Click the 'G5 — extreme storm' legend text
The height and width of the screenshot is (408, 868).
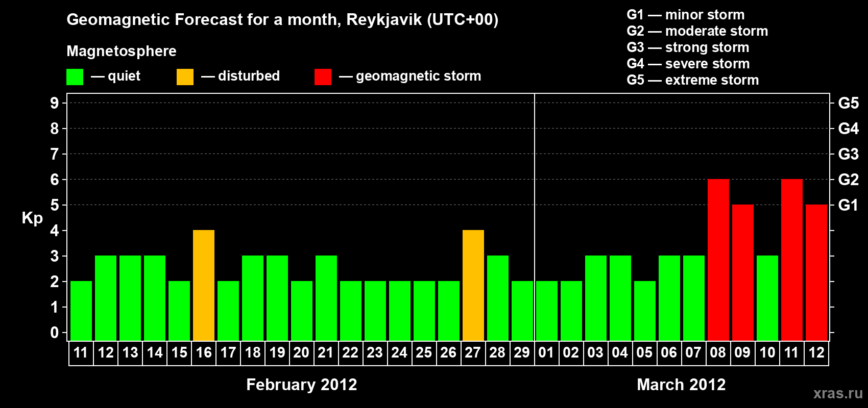coord(693,80)
